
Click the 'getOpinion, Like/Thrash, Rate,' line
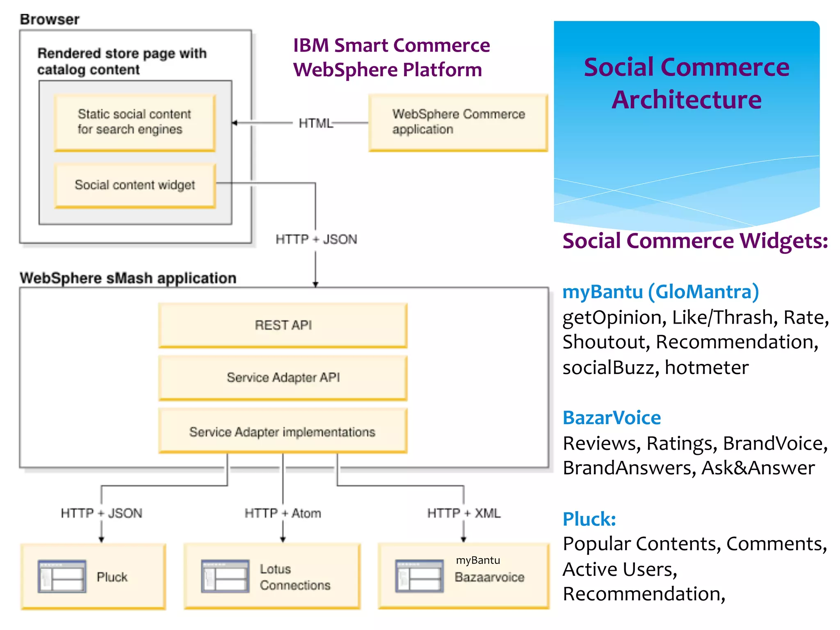click(696, 318)
